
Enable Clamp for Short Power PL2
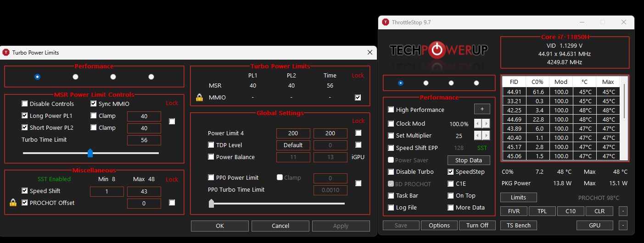tap(94, 127)
